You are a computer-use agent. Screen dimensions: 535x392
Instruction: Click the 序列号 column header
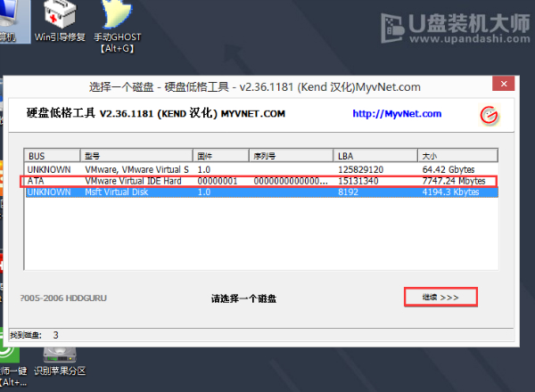291,156
